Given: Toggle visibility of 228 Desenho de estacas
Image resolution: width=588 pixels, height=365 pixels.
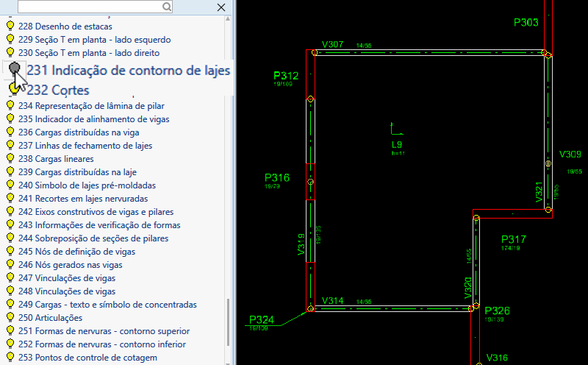Looking at the screenshot, I should [x=10, y=26].
